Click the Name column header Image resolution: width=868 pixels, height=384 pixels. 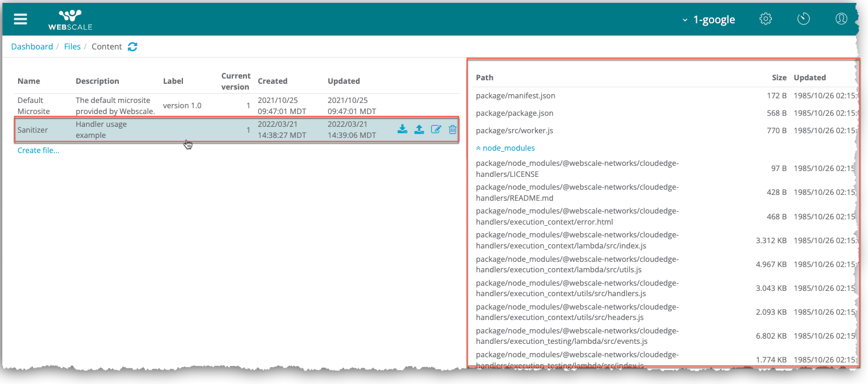tap(29, 81)
